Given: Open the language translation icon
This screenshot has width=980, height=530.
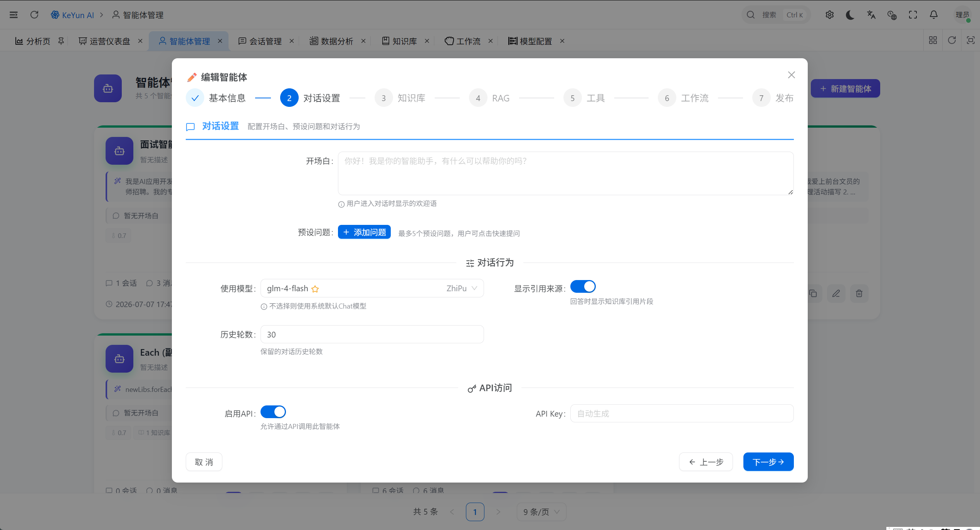Looking at the screenshot, I should tap(871, 15).
